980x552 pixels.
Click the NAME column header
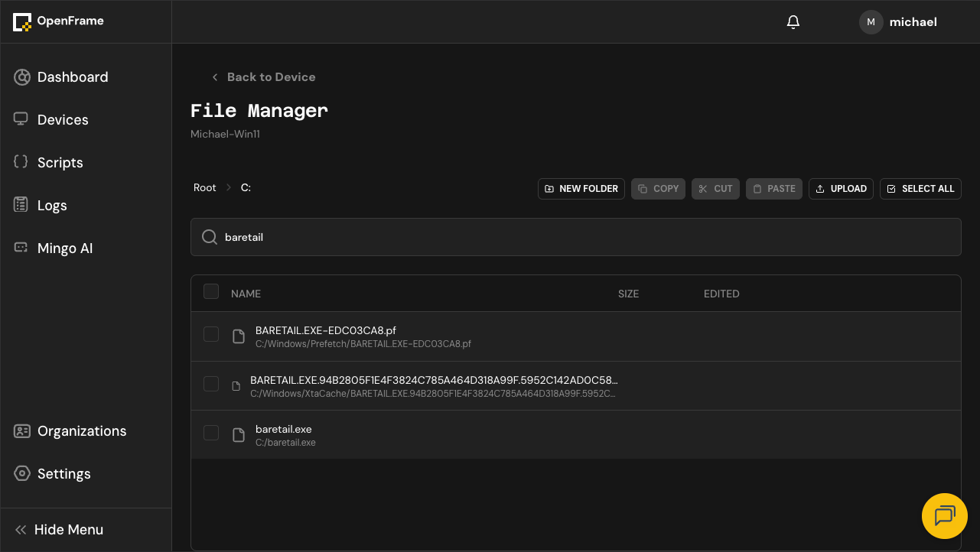[x=246, y=294]
